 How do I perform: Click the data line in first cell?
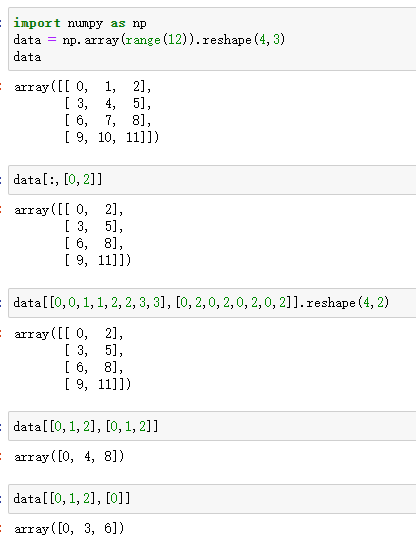[27, 57]
